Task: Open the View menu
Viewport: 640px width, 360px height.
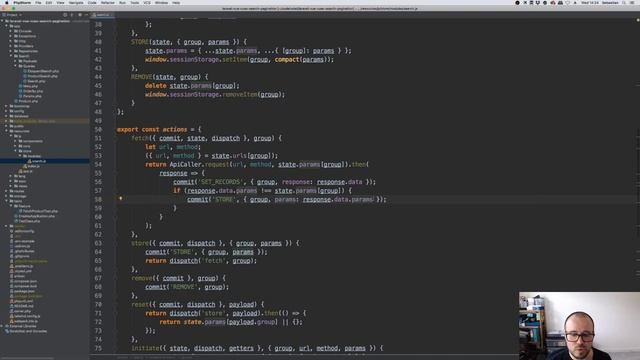Action: [60, 2]
